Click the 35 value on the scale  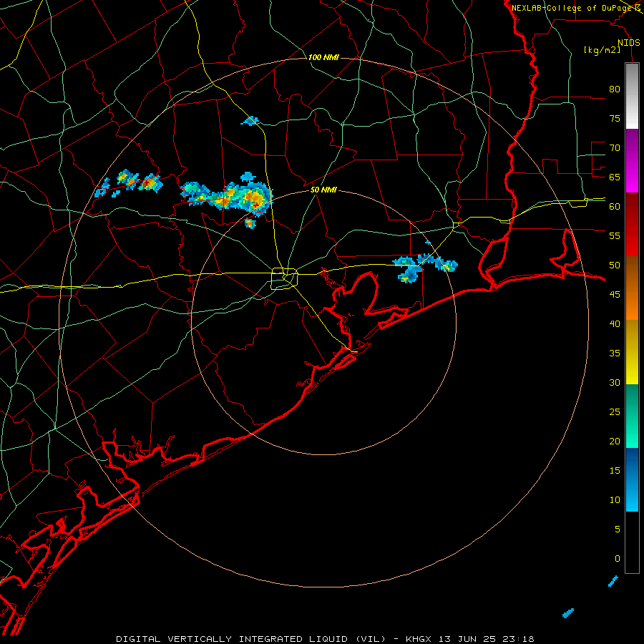point(615,353)
